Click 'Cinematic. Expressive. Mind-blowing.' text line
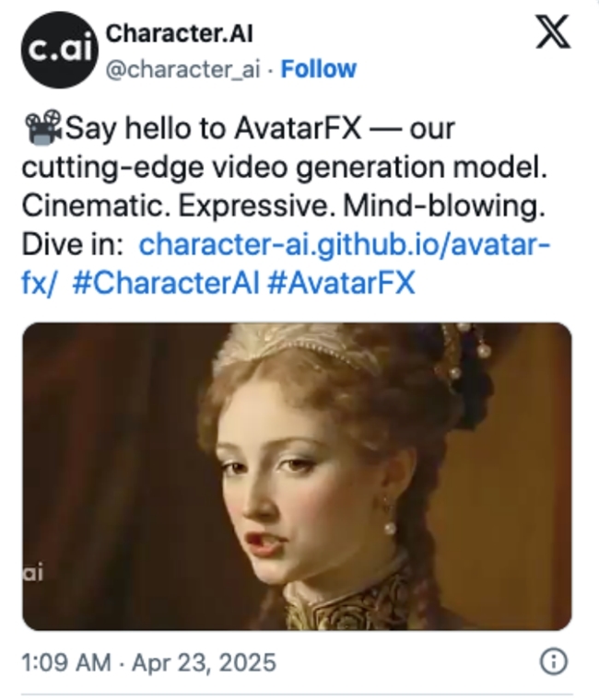The width and height of the screenshot is (599, 700). tap(284, 206)
